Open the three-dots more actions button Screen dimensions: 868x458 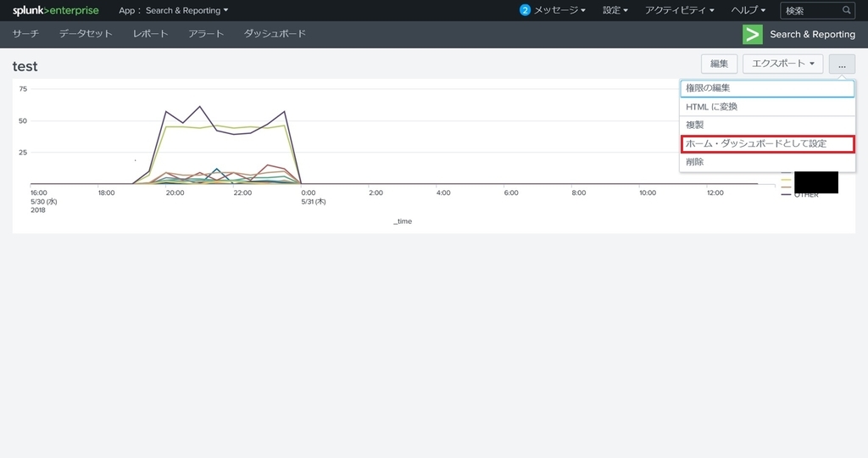[842, 64]
